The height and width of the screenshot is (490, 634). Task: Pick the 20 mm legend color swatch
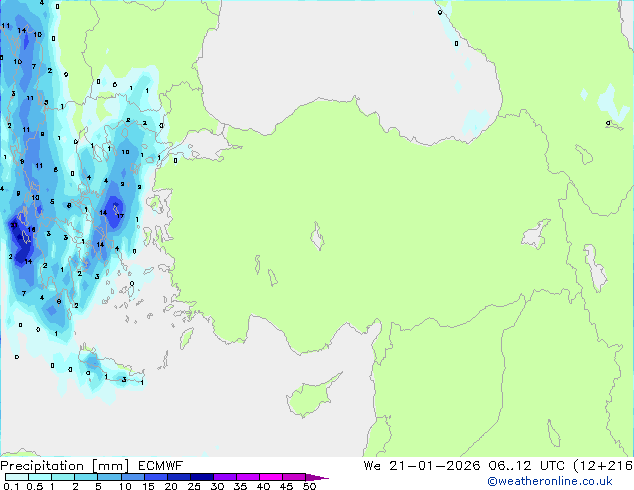coord(181,477)
